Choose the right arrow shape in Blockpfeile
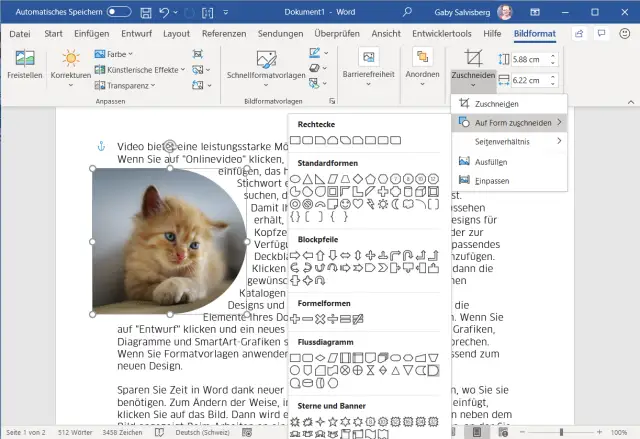640x439 pixels. coord(296,256)
